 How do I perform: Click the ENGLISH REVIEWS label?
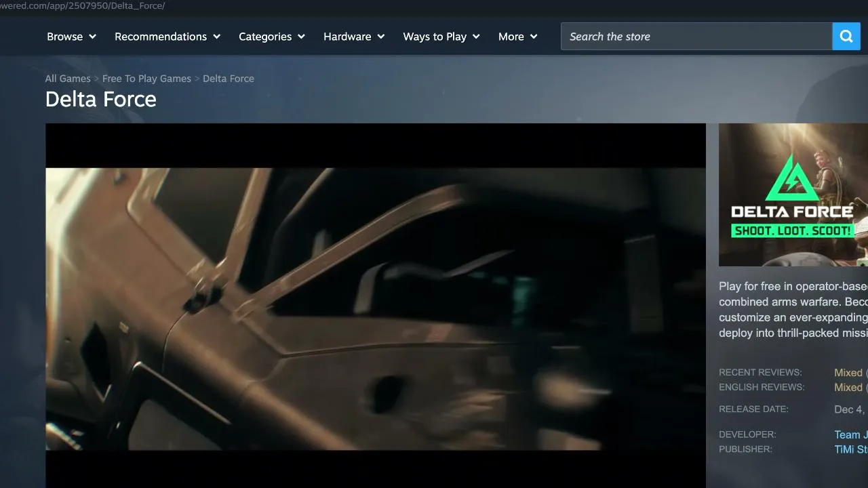click(x=762, y=388)
